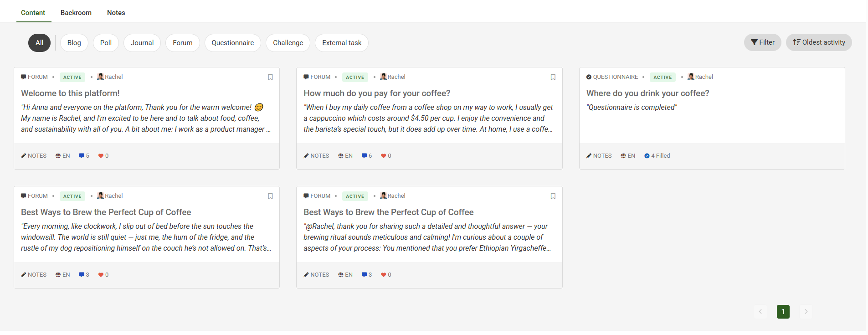The height and width of the screenshot is (335, 868).
Task: Bookmark the 'How much do you pay' post
Action: (553, 77)
